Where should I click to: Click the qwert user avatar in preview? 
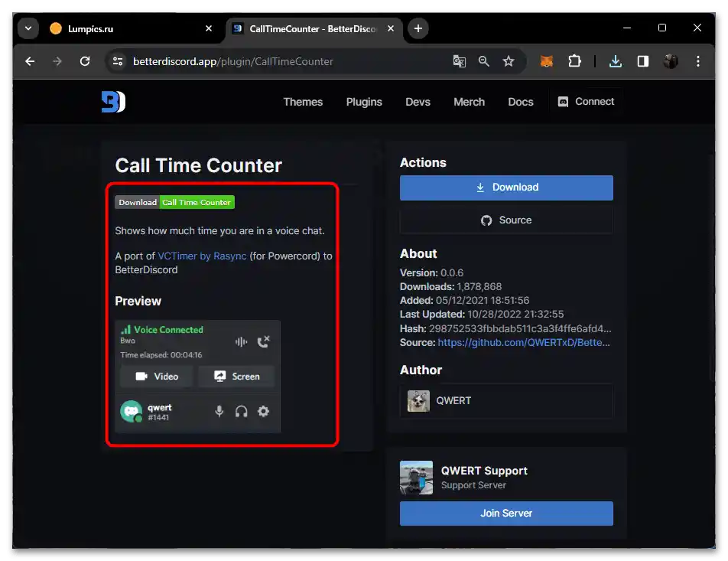coord(132,411)
